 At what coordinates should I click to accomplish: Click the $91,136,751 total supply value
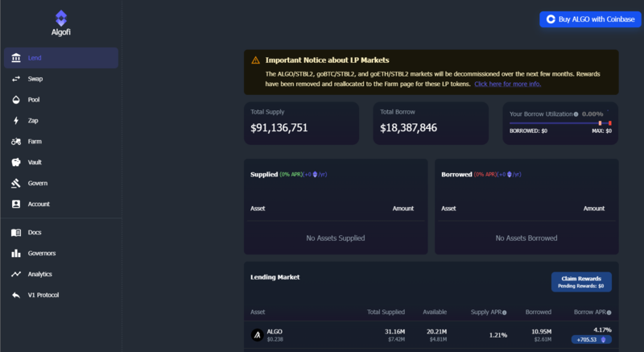pos(279,128)
